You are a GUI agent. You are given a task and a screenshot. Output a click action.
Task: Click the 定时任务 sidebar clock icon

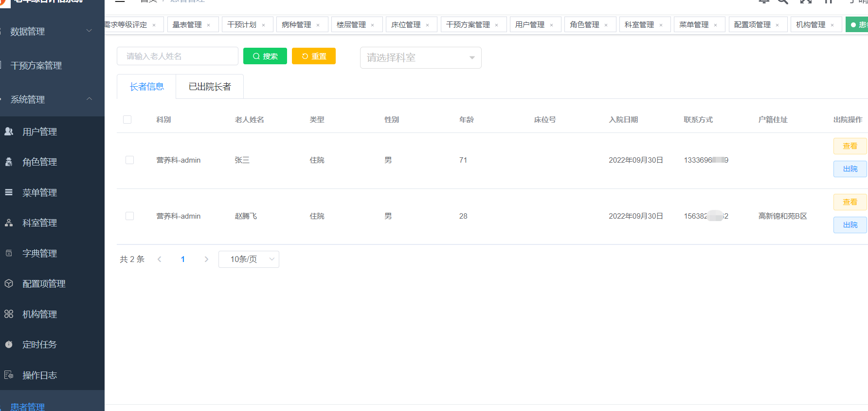[x=9, y=344]
